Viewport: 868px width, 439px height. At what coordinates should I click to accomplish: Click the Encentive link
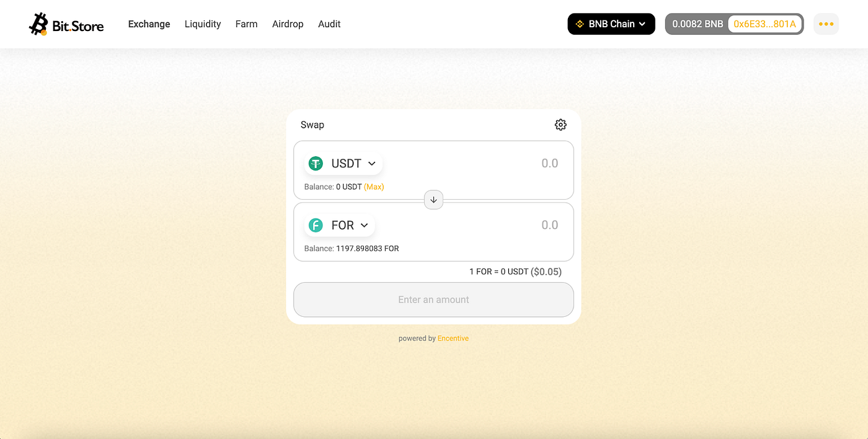pyautogui.click(x=453, y=339)
